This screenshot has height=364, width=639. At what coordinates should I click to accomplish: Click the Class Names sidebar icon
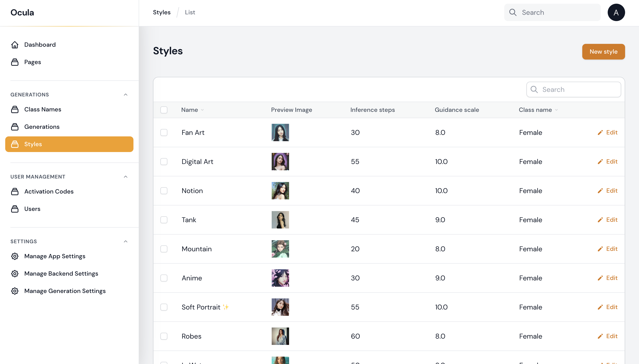pyautogui.click(x=15, y=109)
